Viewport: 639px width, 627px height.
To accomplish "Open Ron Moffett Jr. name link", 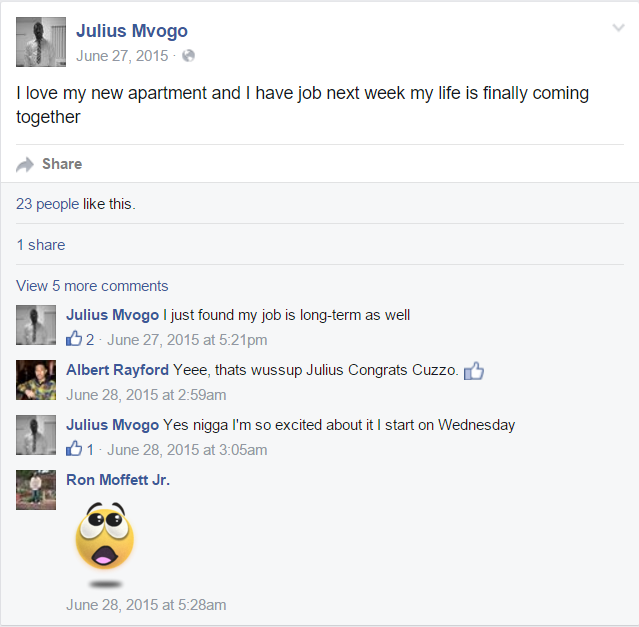I will pyautogui.click(x=118, y=480).
